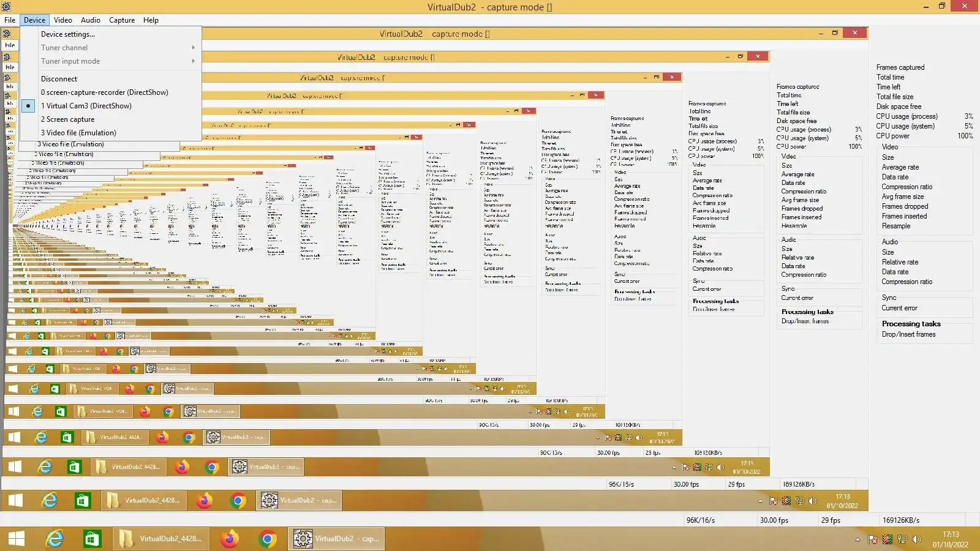Click 'Time left' in the rightmost info panel
Screen dimensions: 980x551
(x=888, y=87)
